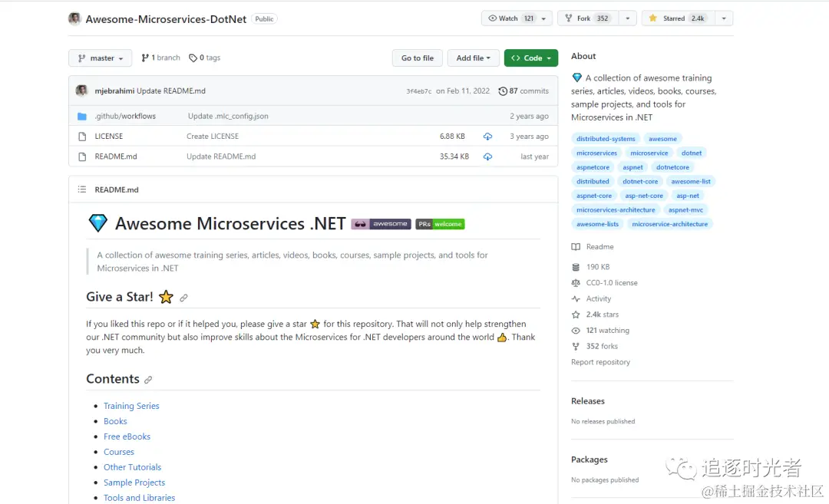The width and height of the screenshot is (829, 504).
Task: Open commit hash 3f4eb7c
Action: click(x=419, y=91)
